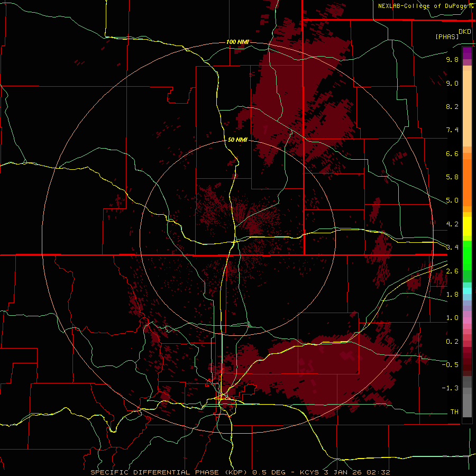This screenshot has width=476, height=476.
Task: Click the KDP 0.5 DEG KCYS caption text
Action: tap(241, 472)
